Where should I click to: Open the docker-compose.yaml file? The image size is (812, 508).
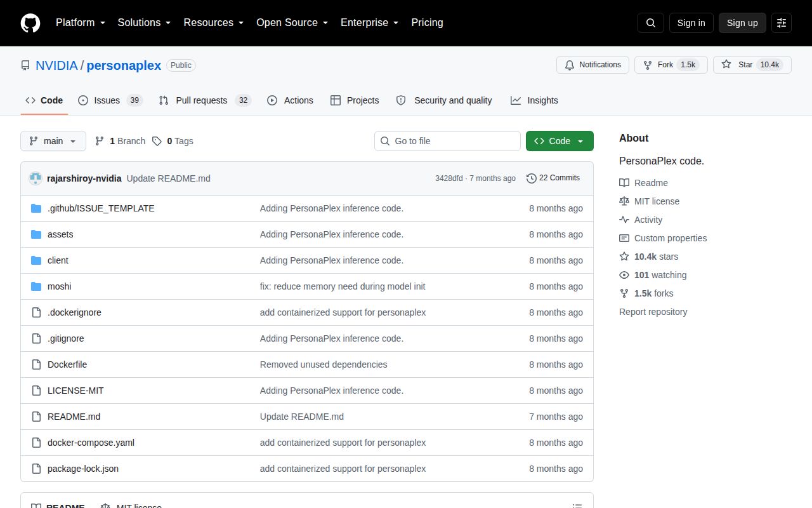point(91,443)
